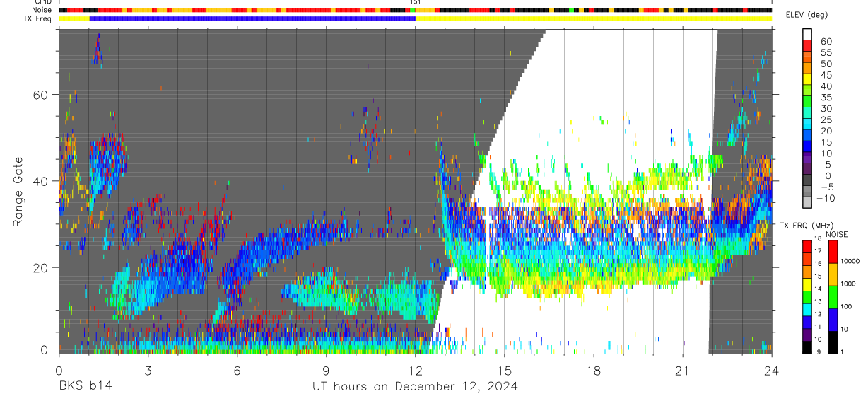Viewport: 868px width, 401px height.
Task: Select the 12 tick on the UT hours axis
Action: 416,370
